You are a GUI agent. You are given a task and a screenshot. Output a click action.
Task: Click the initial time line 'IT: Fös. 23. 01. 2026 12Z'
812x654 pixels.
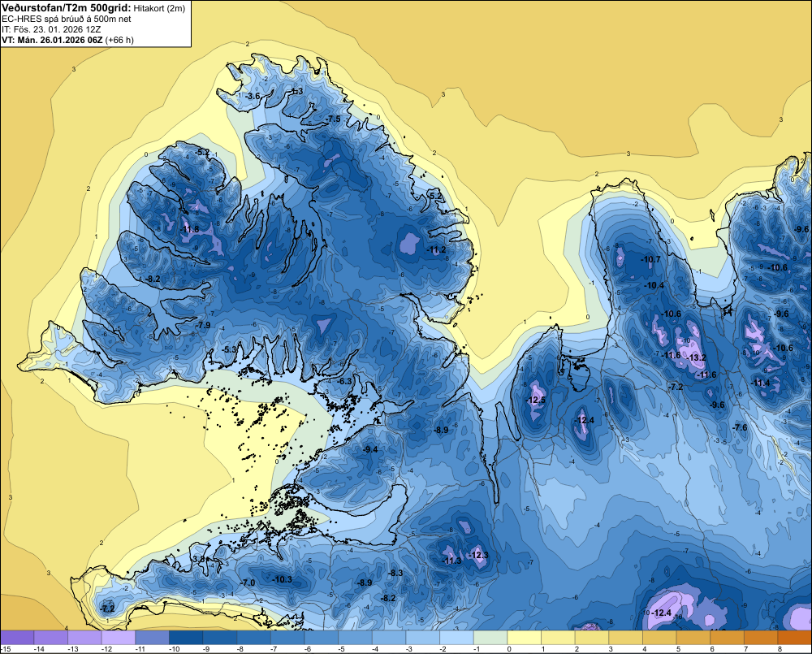51,29
